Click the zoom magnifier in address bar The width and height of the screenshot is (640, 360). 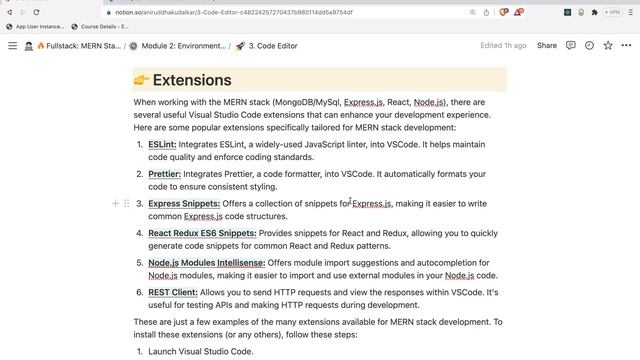point(473,12)
